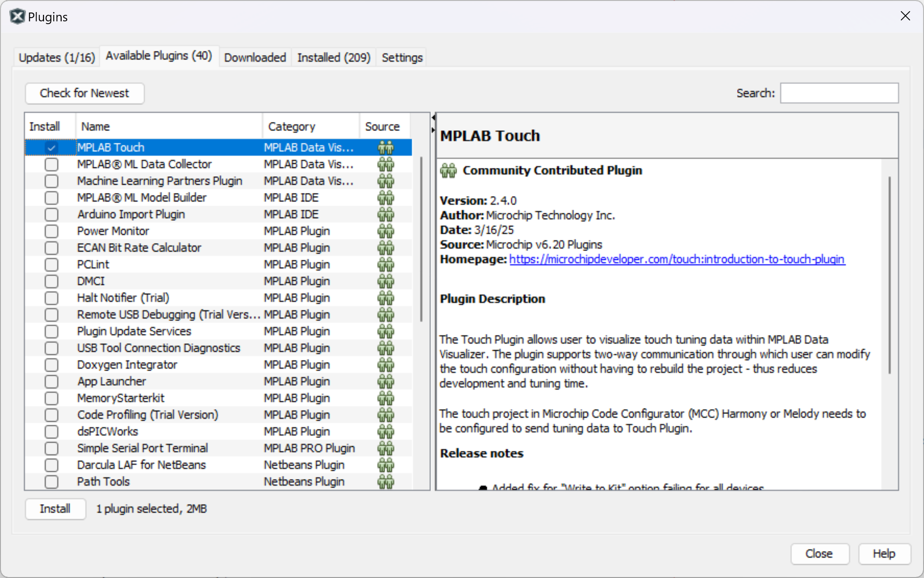Image resolution: width=924 pixels, height=578 pixels.
Task: Select the Path Tools plugin name
Action: pos(103,482)
